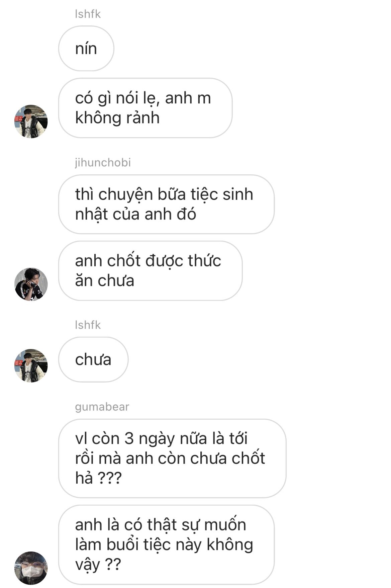Tap lshfk's avatar beside 'không rảnh' message
391x588 pixels.
coord(31,121)
